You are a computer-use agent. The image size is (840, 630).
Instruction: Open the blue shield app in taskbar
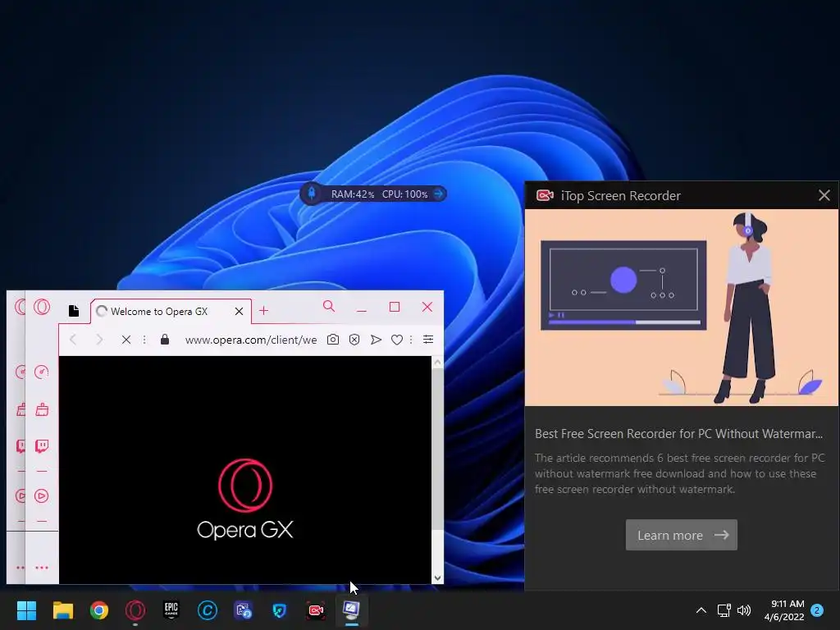tap(280, 610)
